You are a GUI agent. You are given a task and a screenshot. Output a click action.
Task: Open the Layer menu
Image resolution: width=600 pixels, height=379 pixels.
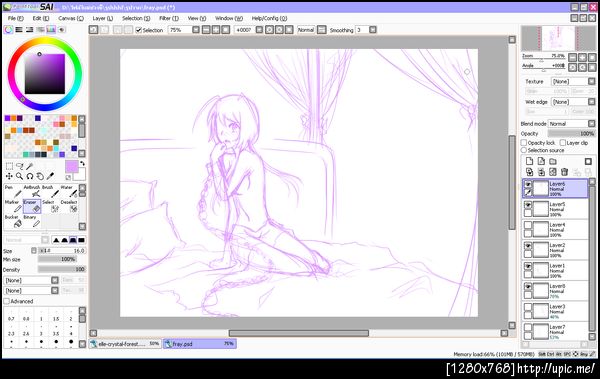click(103, 18)
